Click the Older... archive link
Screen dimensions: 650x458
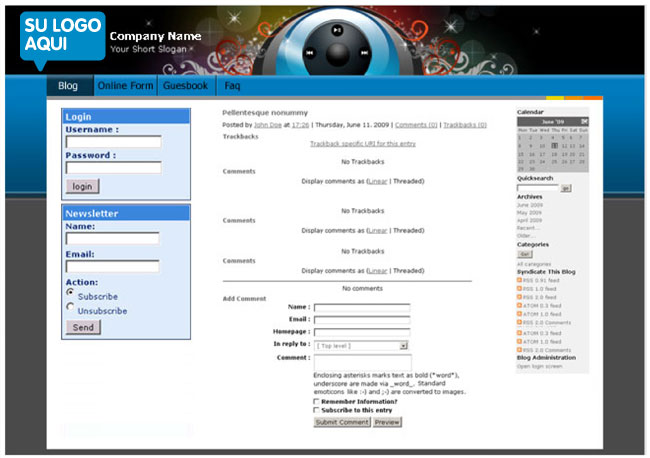(x=526, y=236)
